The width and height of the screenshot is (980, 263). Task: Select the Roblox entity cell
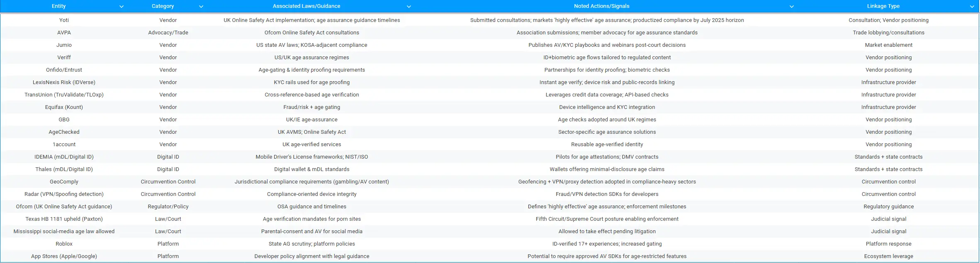click(x=64, y=244)
